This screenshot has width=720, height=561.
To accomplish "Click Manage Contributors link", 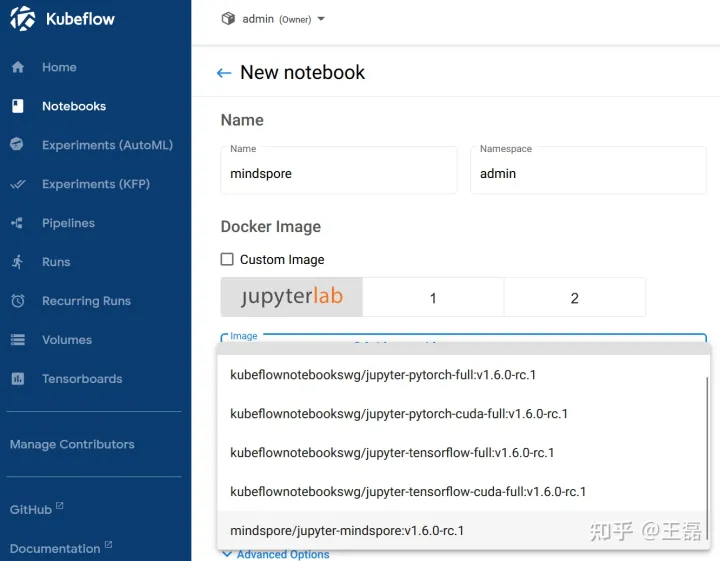I will tap(72, 444).
